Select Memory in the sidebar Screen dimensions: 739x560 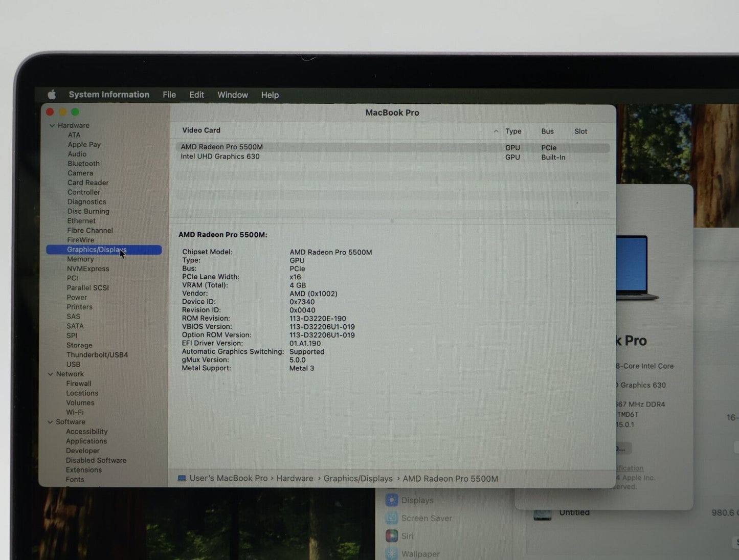point(80,259)
